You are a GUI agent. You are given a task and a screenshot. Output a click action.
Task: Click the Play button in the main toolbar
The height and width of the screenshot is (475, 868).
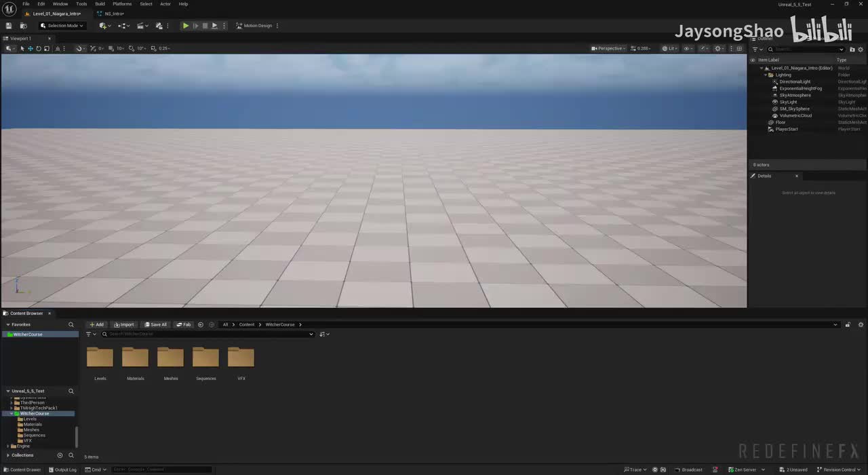tap(186, 26)
